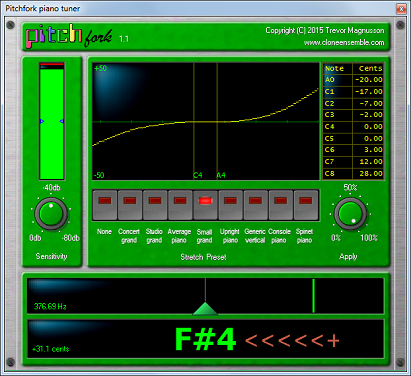The image size is (411, 376).
Task: Click the Pitchfork logo
Action: [69, 36]
